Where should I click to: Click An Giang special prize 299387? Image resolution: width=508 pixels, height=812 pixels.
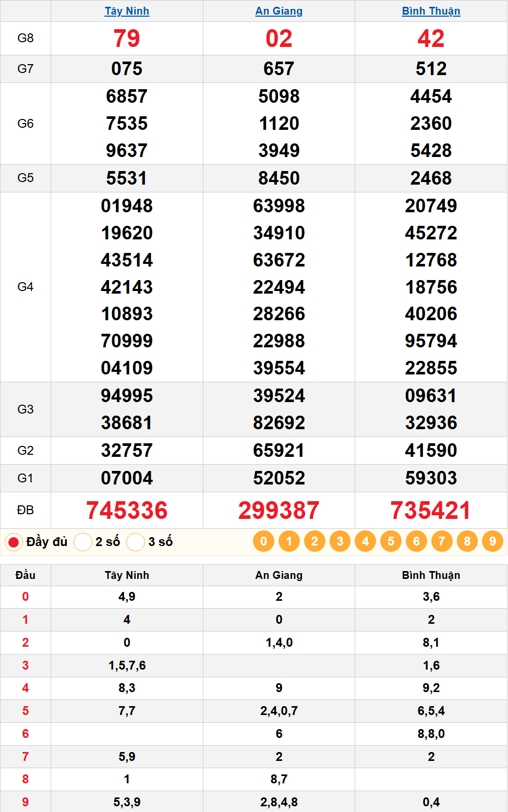[279, 511]
